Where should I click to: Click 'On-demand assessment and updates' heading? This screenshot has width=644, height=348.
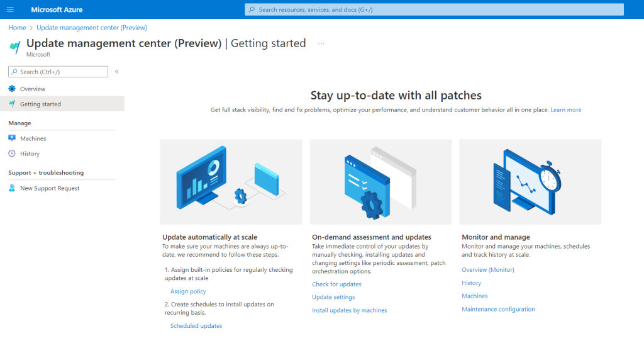[371, 237]
